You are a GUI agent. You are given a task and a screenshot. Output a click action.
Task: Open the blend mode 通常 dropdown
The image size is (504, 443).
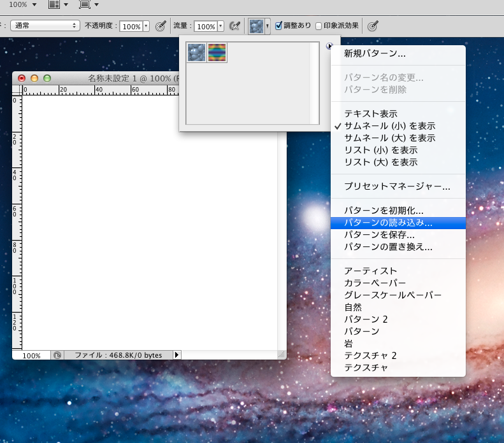(x=43, y=26)
